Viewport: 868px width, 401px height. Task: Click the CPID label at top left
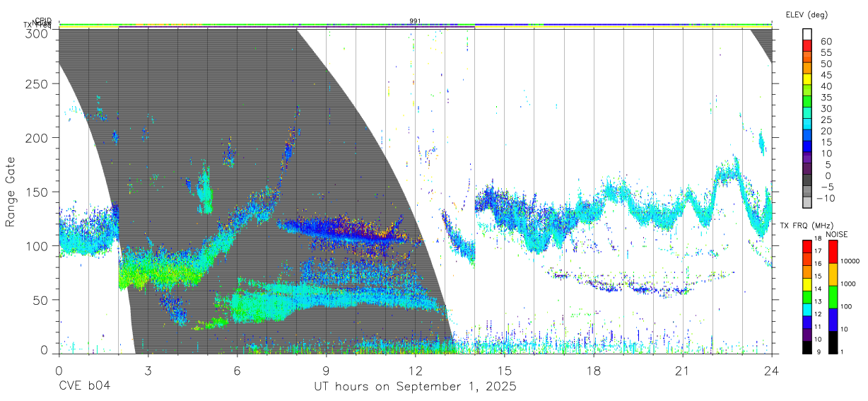[43, 21]
